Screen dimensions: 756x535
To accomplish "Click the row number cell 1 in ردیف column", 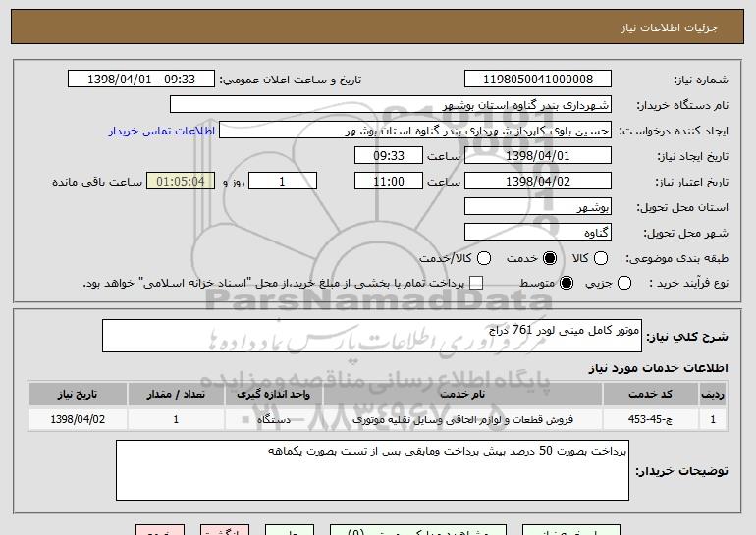I will tap(713, 419).
